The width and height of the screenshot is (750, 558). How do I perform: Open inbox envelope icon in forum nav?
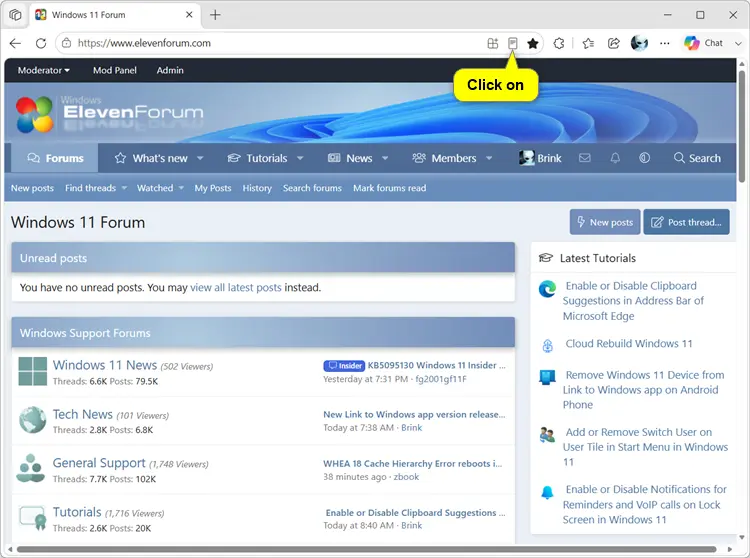point(585,158)
